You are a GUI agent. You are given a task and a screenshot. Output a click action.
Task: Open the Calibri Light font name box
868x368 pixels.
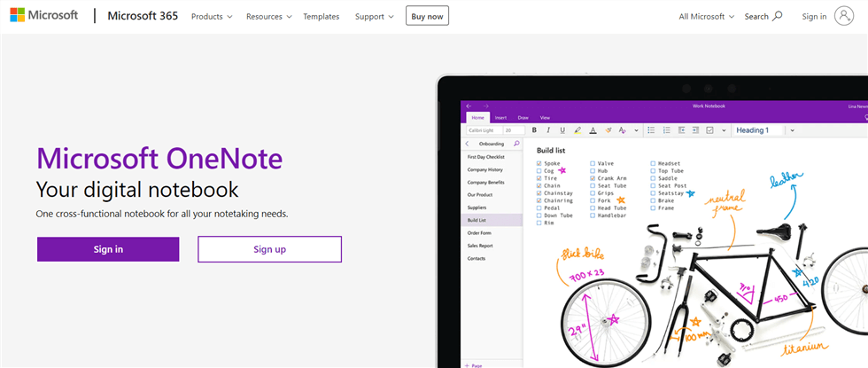click(484, 130)
